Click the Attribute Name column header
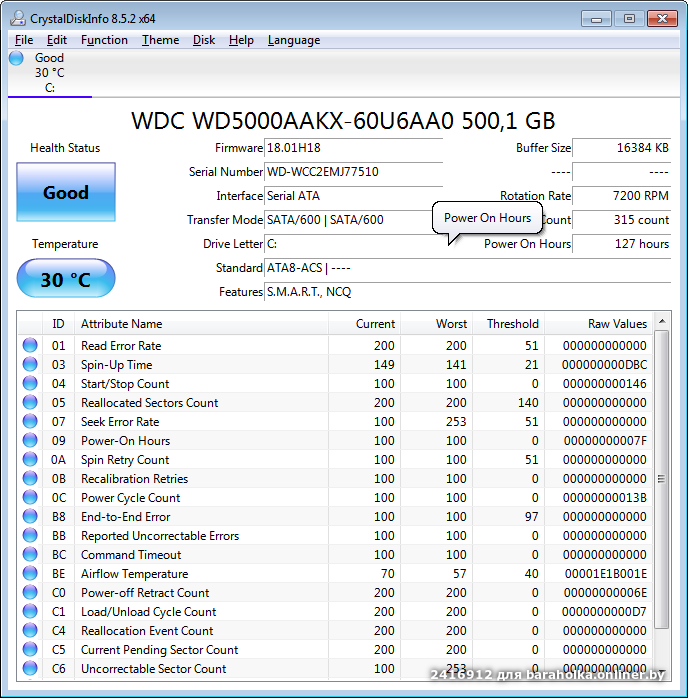Image resolution: width=688 pixels, height=698 pixels. 201,324
